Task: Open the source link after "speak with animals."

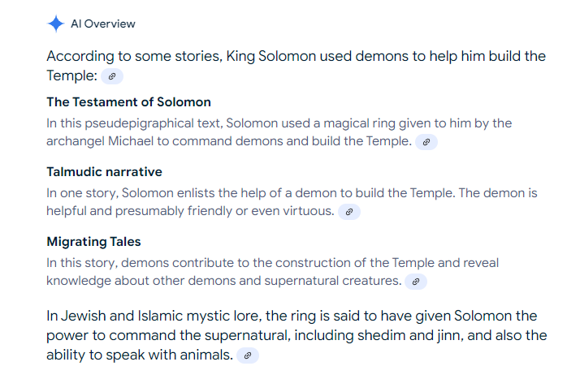Action: (x=248, y=355)
